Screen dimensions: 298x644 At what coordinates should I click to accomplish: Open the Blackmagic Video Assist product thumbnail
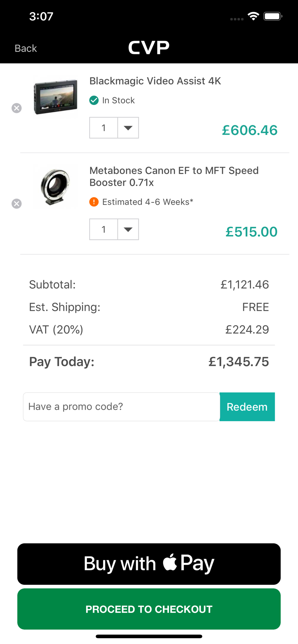point(56,96)
